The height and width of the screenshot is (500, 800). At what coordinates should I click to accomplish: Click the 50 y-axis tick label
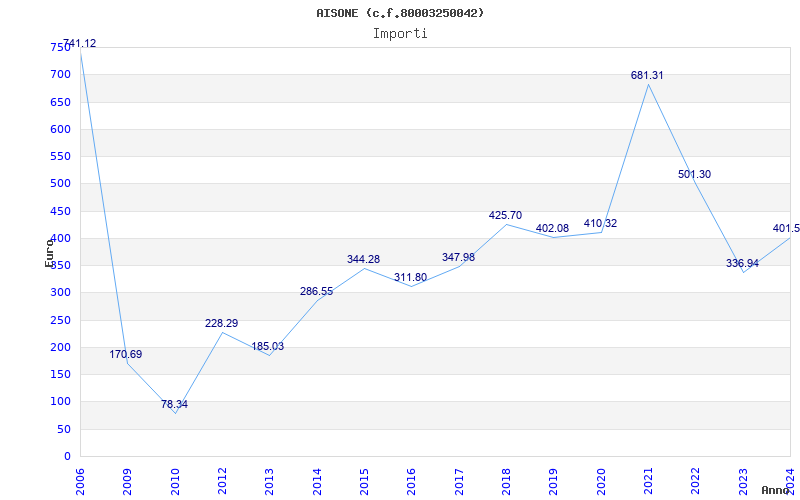[64, 430]
